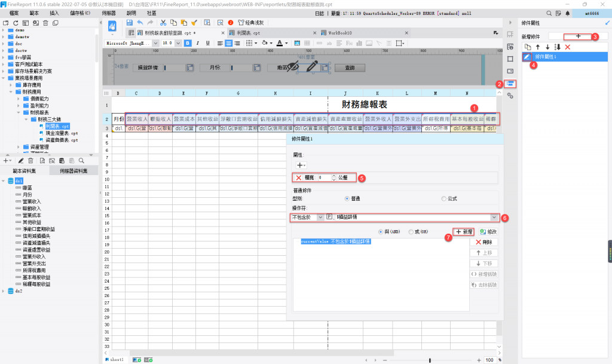
Task: Select the 現金流量表.cpt file in tree
Action: [62, 133]
